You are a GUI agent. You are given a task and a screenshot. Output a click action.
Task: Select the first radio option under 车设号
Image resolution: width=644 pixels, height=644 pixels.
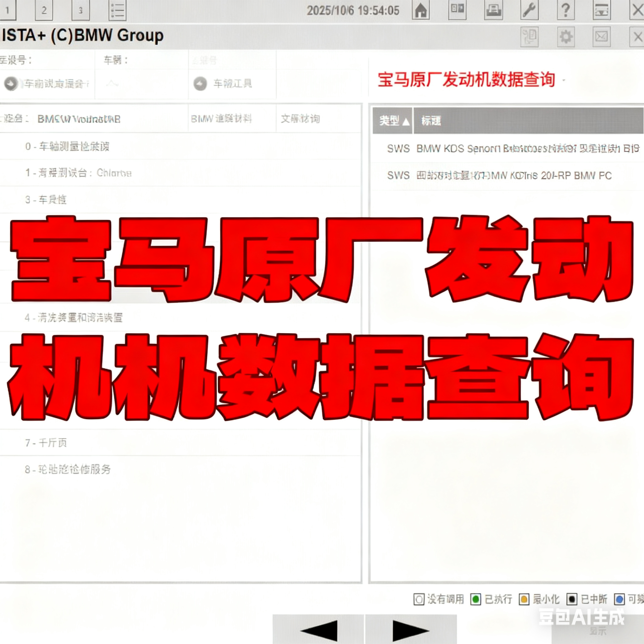[x=11, y=84]
